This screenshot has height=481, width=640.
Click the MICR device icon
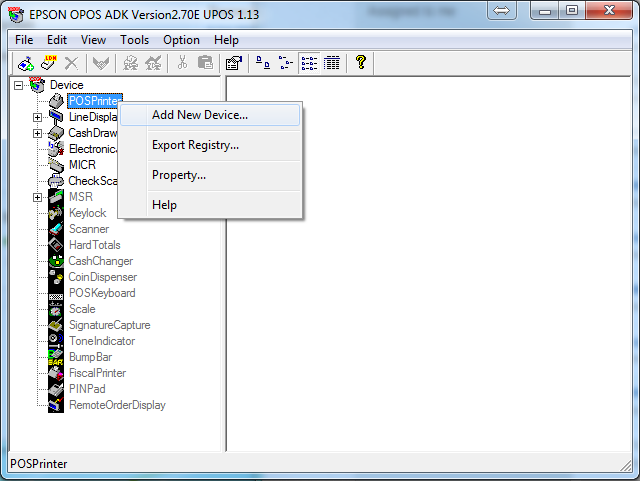56,165
